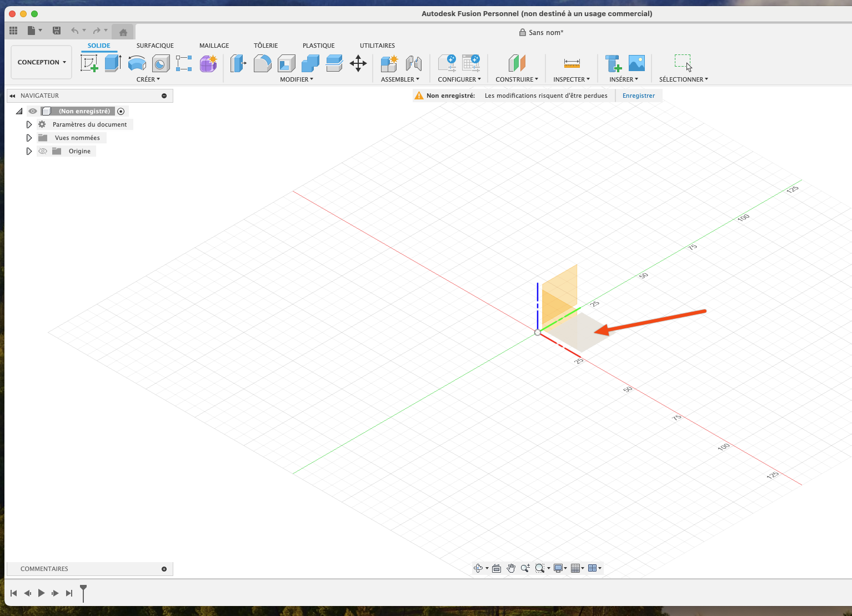852x616 pixels.
Task: Click the Configure model icon
Action: [x=447, y=63]
